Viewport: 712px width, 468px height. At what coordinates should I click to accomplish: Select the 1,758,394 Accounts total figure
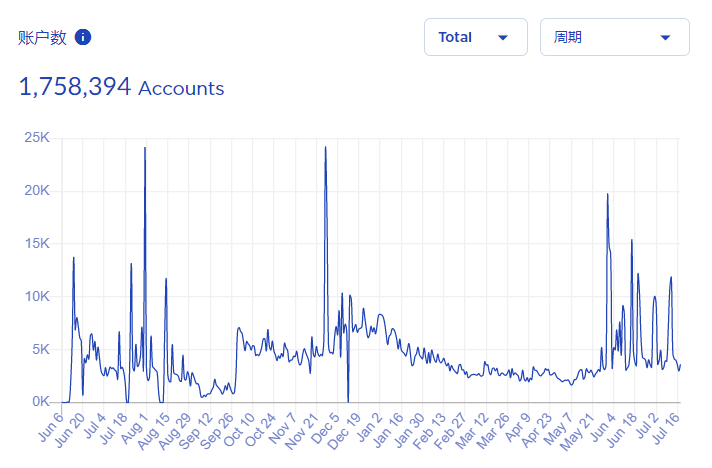tap(121, 88)
